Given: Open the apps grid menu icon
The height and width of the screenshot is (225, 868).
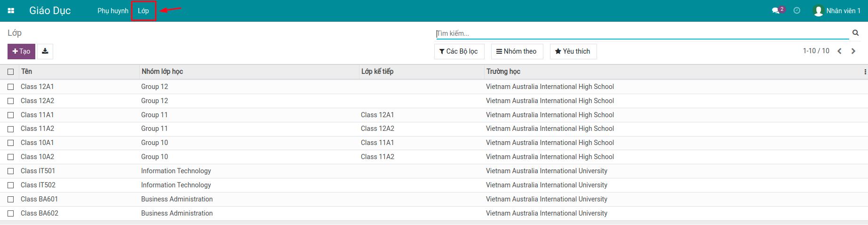Looking at the screenshot, I should 11,11.
